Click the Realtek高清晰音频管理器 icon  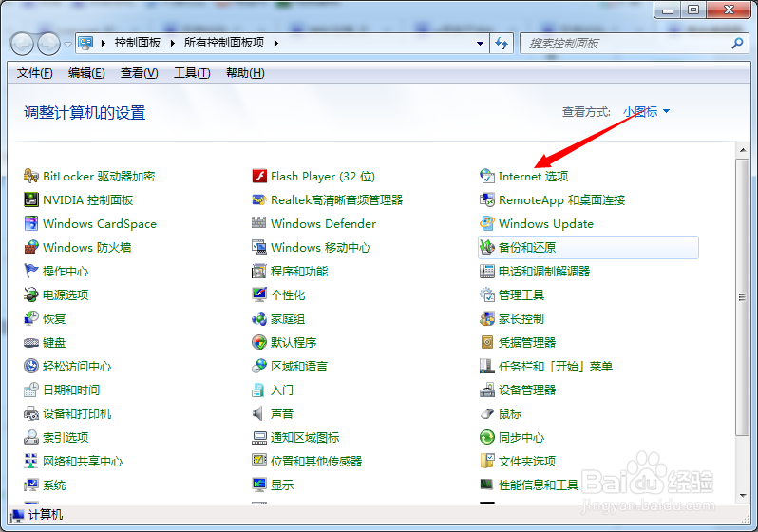(x=259, y=199)
